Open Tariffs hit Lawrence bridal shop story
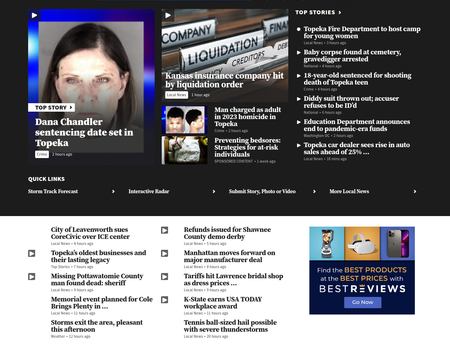The image size is (450, 360). tap(233, 279)
